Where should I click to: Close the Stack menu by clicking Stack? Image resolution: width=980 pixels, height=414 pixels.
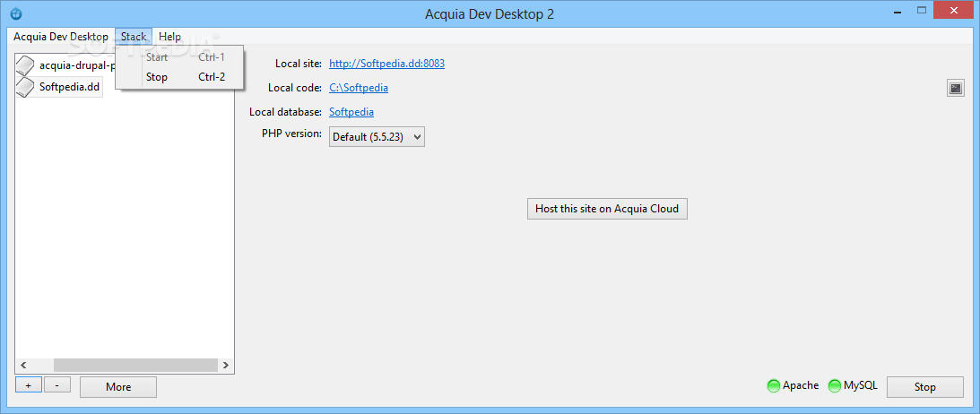[133, 37]
